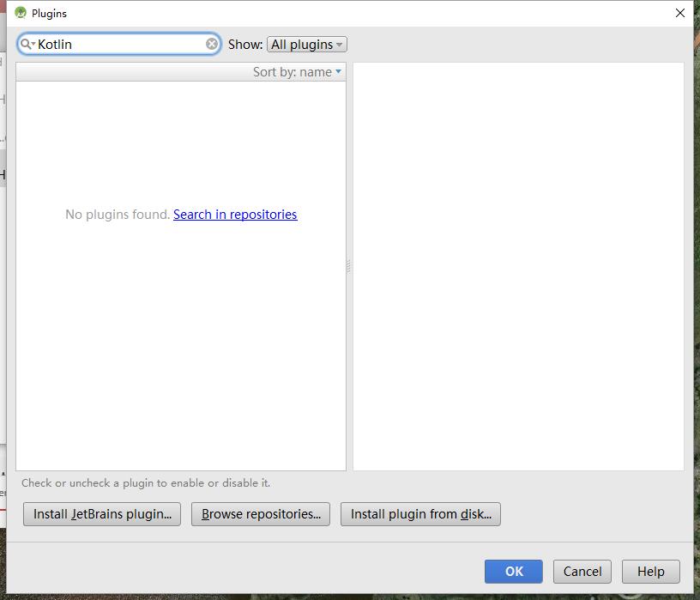Image resolution: width=700 pixels, height=600 pixels.
Task: Clear the Kotlin search text
Action: [212, 44]
